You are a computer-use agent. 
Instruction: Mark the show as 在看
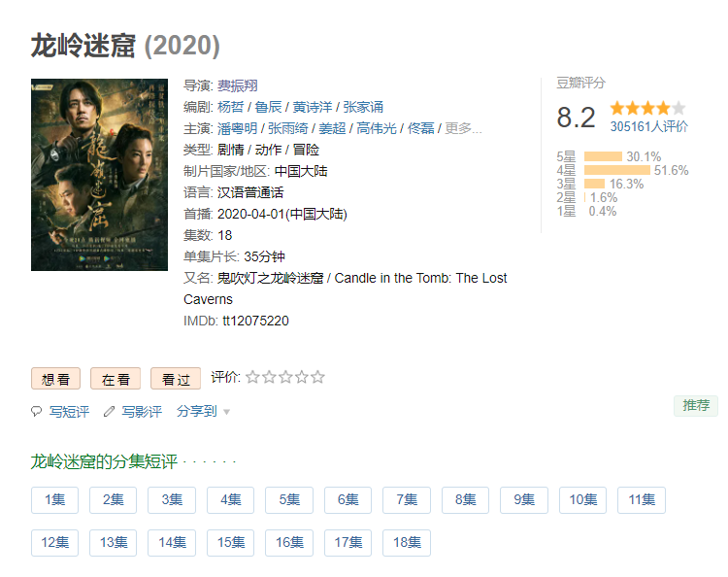(116, 379)
